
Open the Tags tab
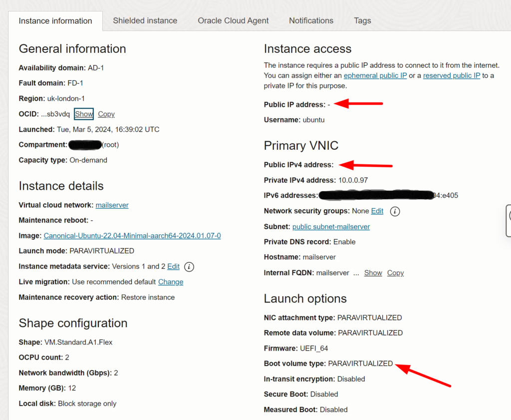pyautogui.click(x=362, y=20)
